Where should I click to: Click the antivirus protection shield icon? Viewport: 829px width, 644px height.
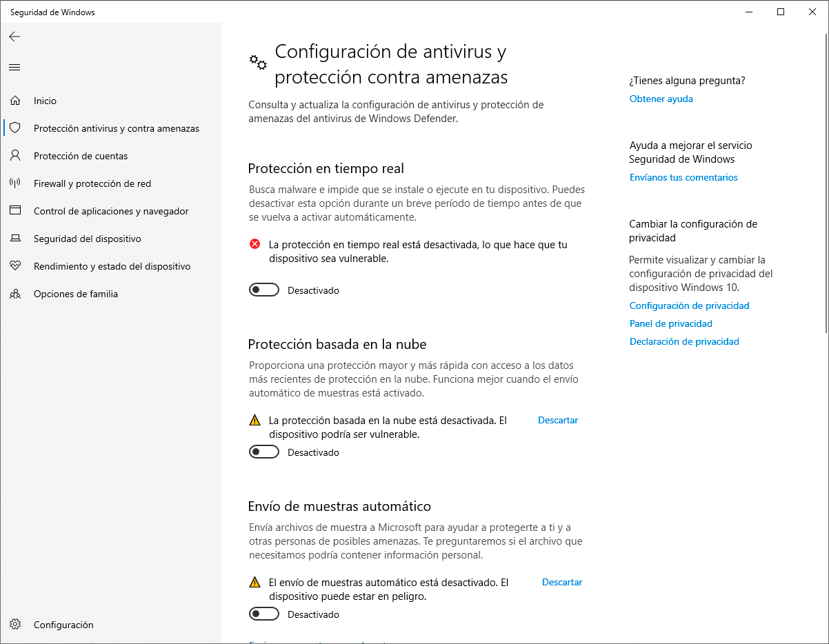(x=15, y=128)
